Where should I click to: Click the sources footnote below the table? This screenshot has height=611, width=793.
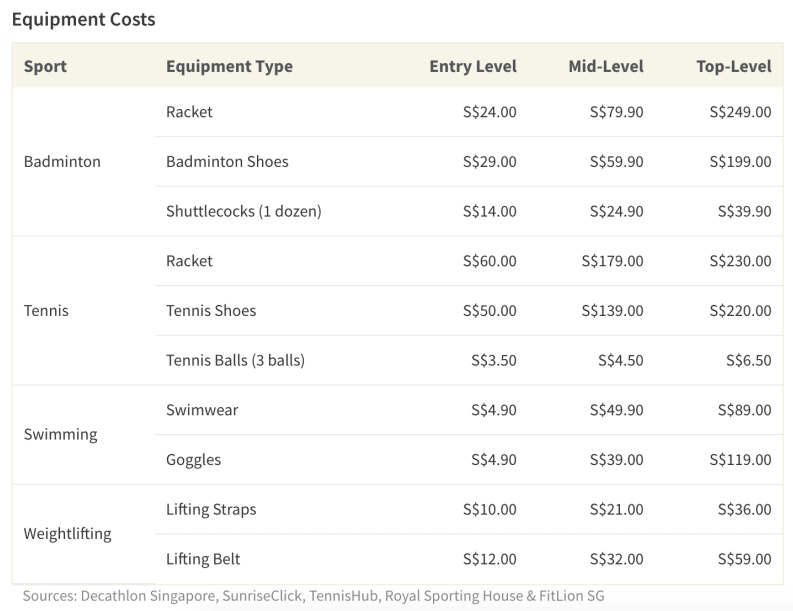[313, 596]
